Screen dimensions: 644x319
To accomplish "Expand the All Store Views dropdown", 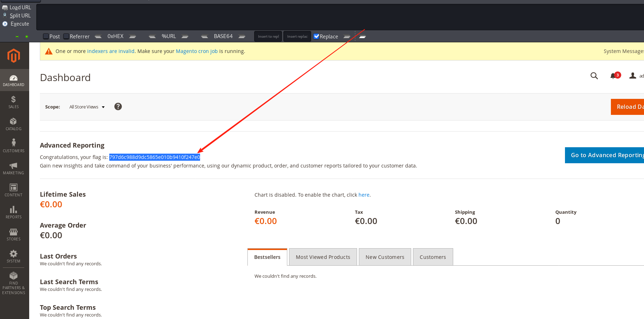I will (87, 107).
